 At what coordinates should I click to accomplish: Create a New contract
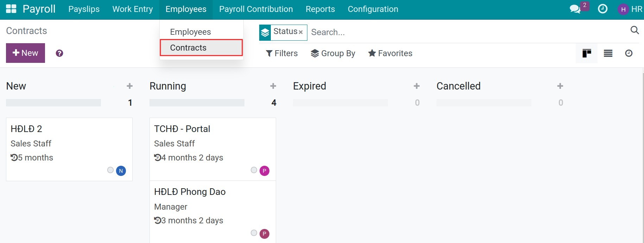click(x=25, y=53)
